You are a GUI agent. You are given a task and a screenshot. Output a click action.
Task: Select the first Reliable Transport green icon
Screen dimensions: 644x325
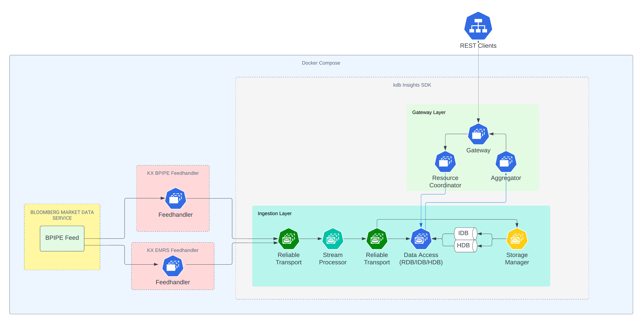tap(288, 239)
